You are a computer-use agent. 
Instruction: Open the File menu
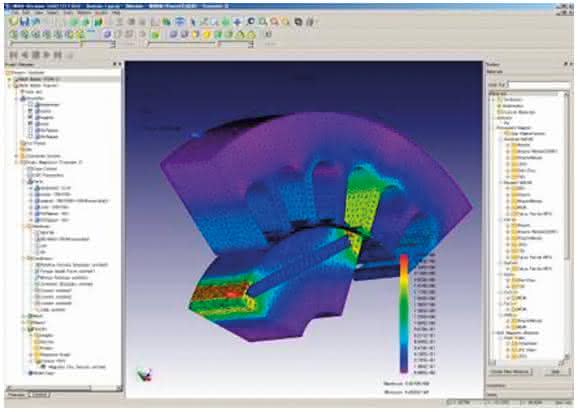[15, 13]
